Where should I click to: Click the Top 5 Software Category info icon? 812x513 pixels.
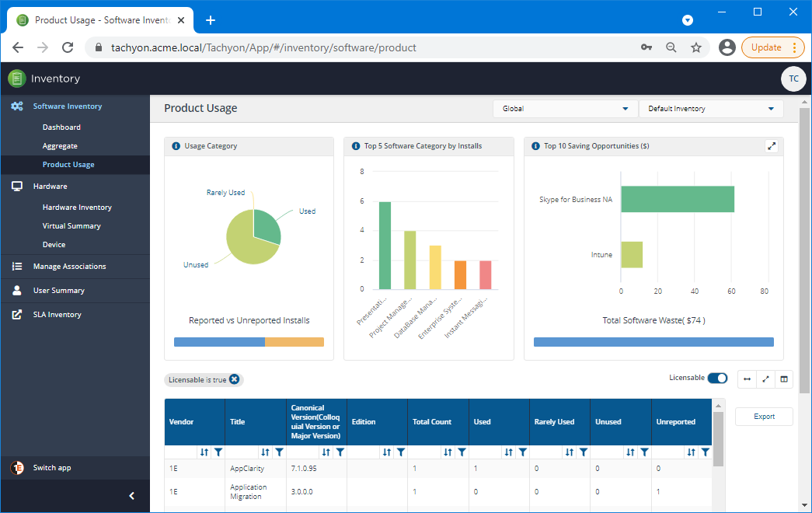356,146
